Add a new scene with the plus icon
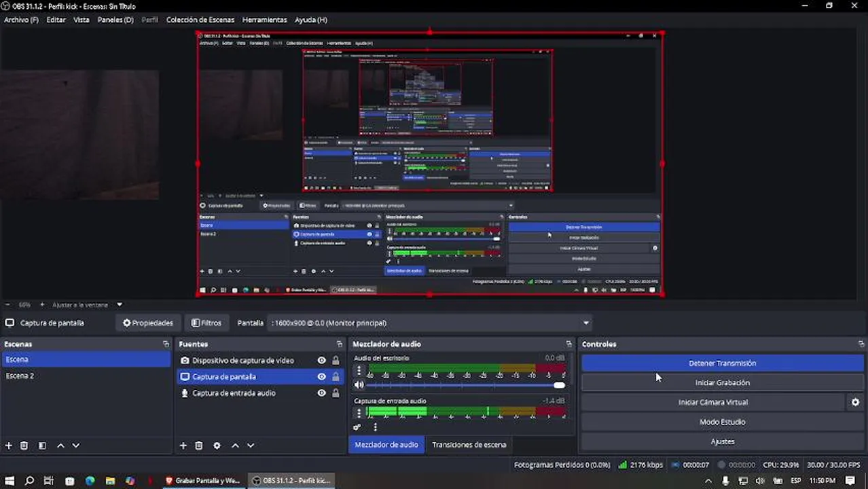868x489 pixels. point(9,446)
